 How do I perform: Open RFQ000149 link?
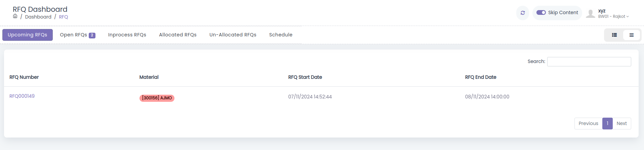tap(22, 96)
